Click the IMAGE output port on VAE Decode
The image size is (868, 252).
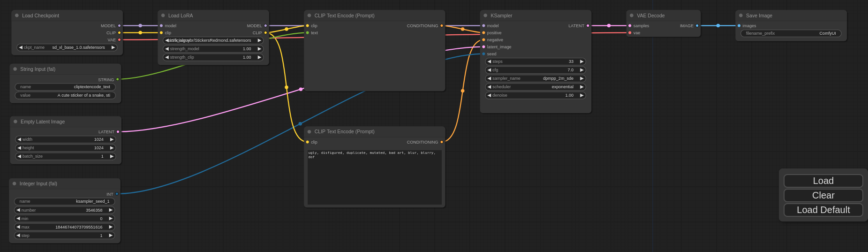click(x=697, y=26)
